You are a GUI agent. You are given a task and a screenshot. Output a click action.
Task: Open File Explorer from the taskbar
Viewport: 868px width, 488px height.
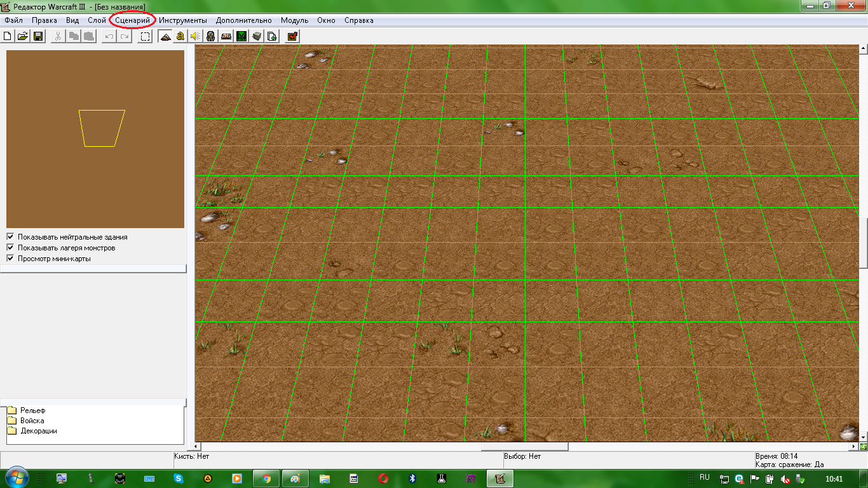[325, 478]
